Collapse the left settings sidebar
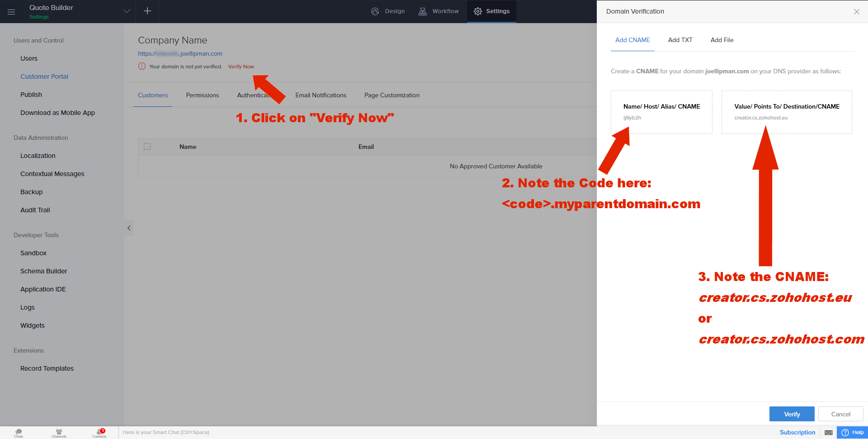The image size is (868, 439). pyautogui.click(x=129, y=228)
